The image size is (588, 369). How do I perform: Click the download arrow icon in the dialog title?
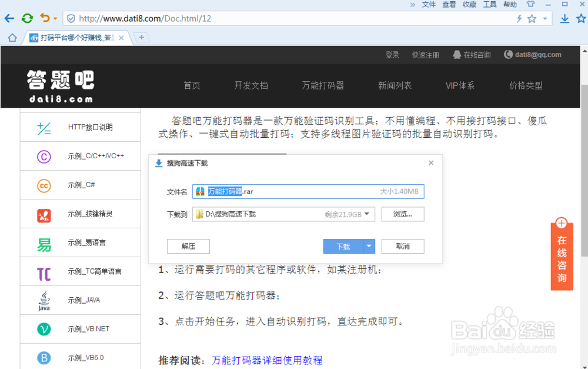[159, 163]
